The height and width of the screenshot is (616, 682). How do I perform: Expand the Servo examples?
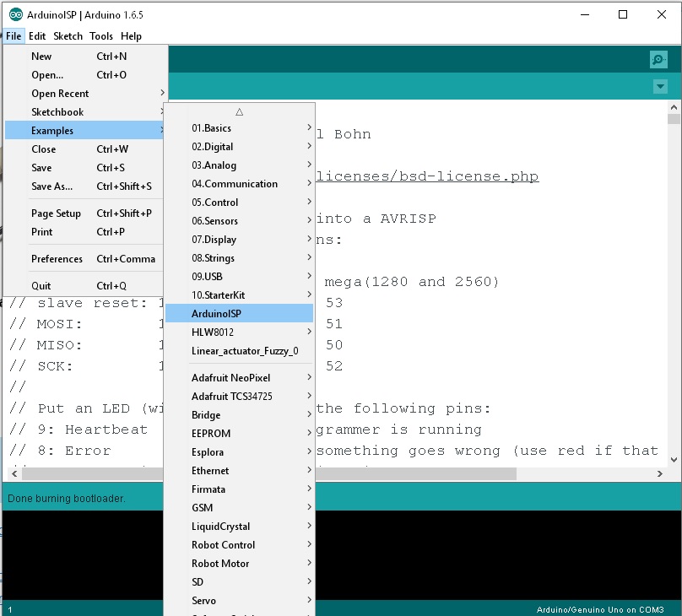tap(239, 601)
